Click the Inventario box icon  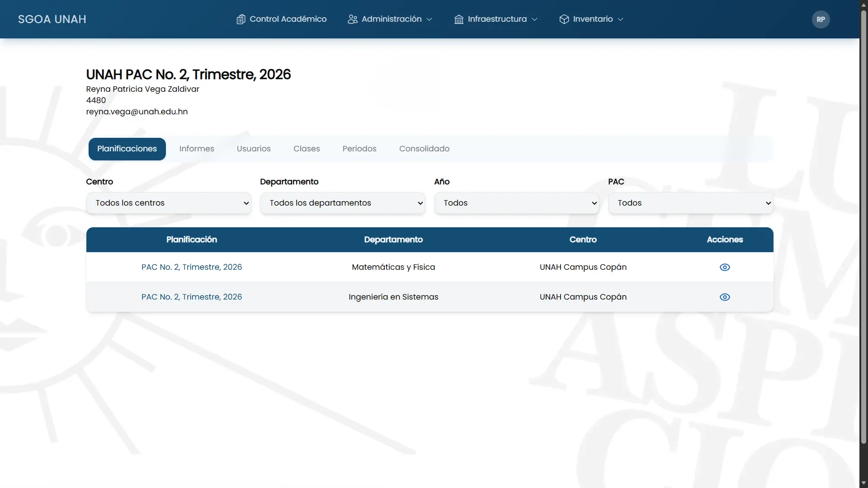(x=564, y=19)
